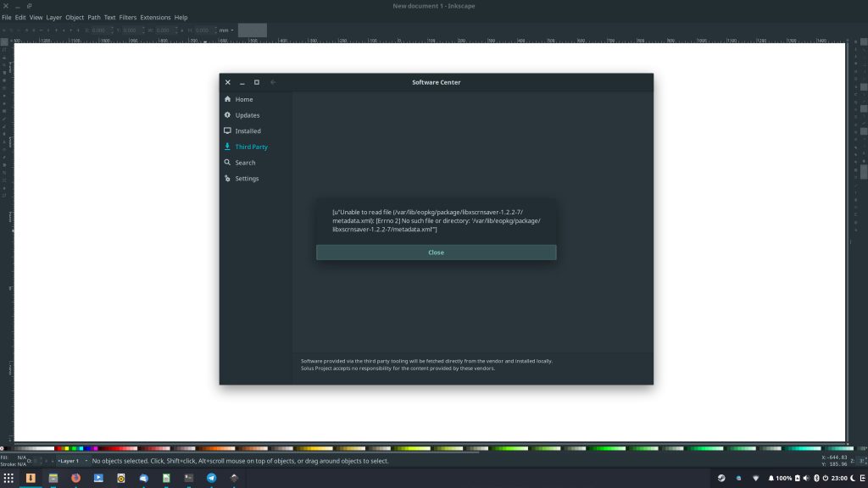This screenshot has width=868, height=488.
Task: Open Telegram from the taskbar
Action: click(211, 478)
